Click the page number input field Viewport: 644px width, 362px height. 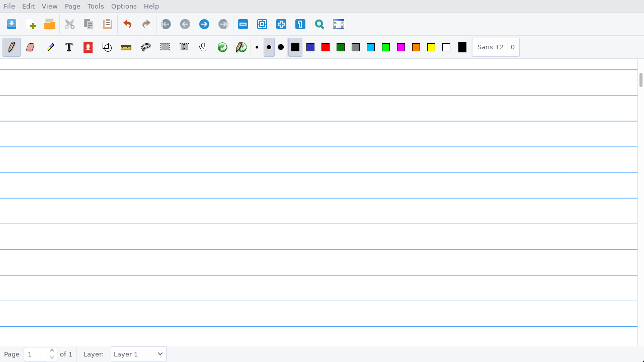click(x=36, y=354)
